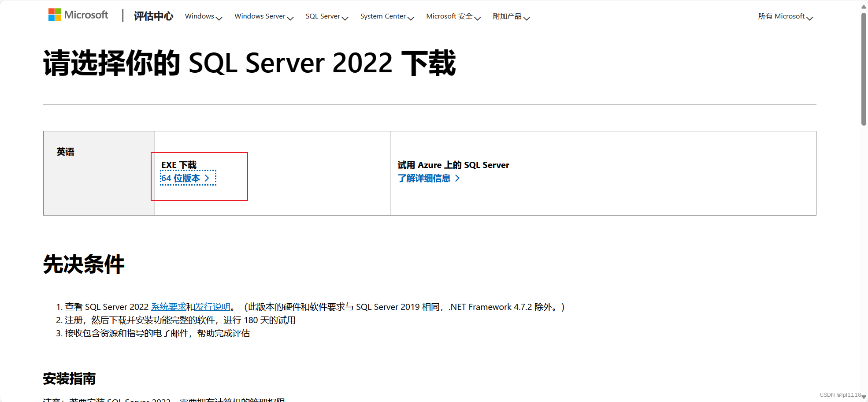Click the 试用 Azure 上的 SQL Server heading
The image size is (868, 402).
coord(453,165)
